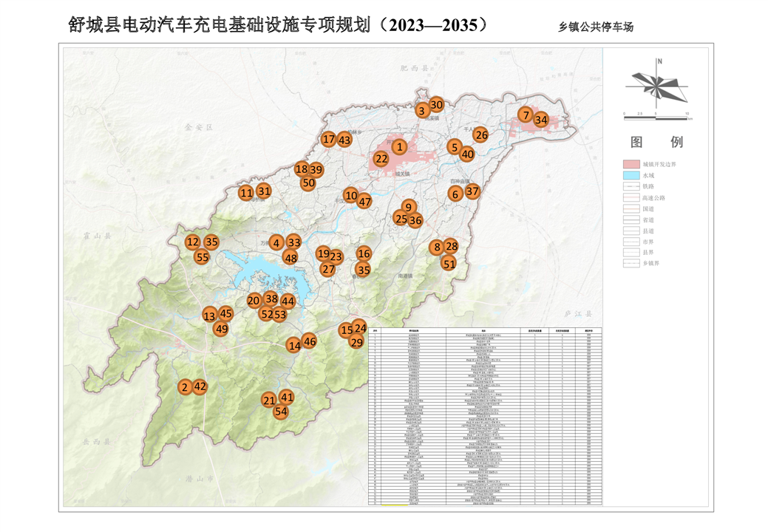
Task: Click the 高速公路 legend label
Action: pyautogui.click(x=654, y=198)
